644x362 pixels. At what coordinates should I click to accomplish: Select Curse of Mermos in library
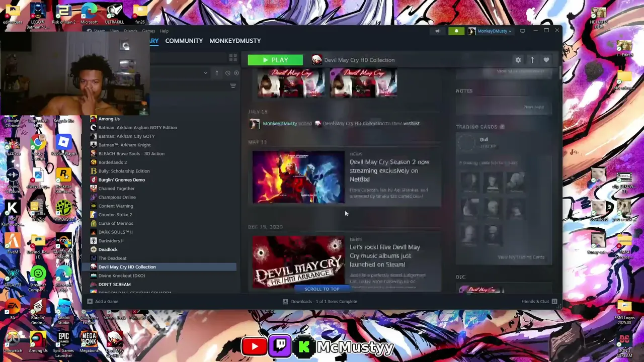pos(116,223)
